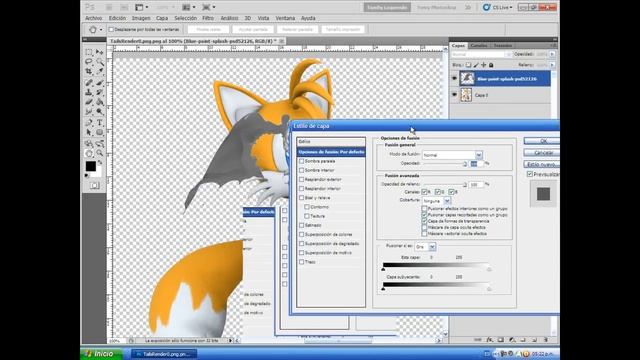Image resolution: width=640 pixels, height=360 pixels.
Task: Open layer Relleno arrow in Capas panel
Action: 552,65
